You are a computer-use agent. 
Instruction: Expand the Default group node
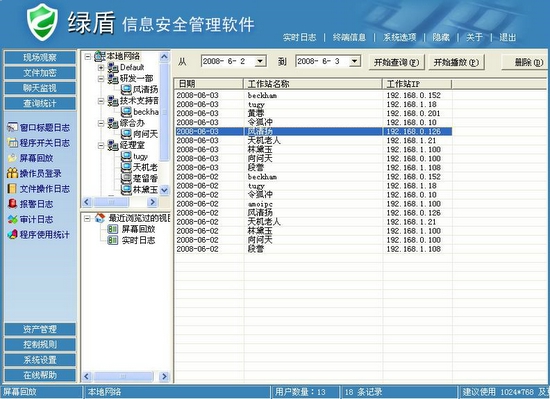(x=101, y=67)
